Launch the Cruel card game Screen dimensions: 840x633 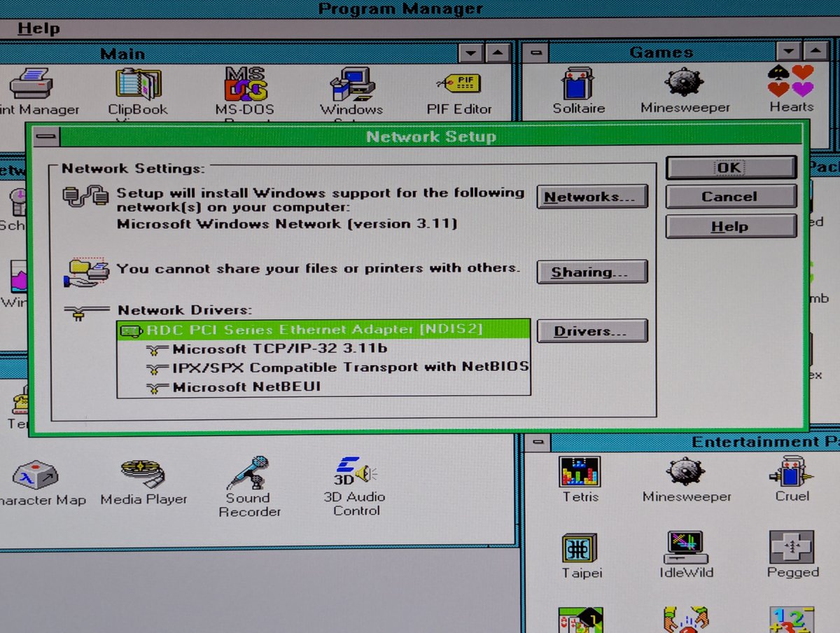(791, 472)
